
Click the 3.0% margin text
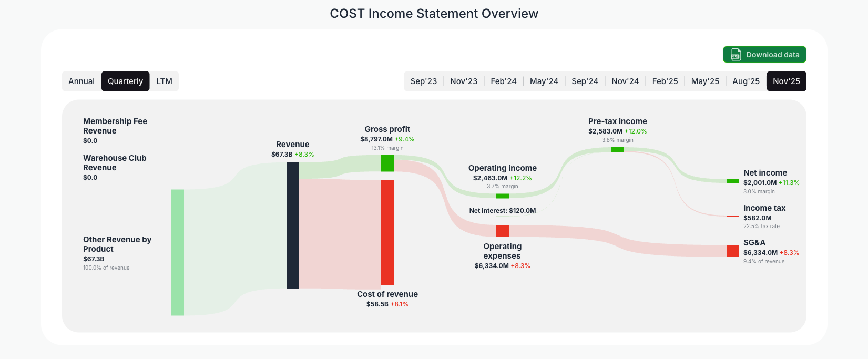click(759, 192)
